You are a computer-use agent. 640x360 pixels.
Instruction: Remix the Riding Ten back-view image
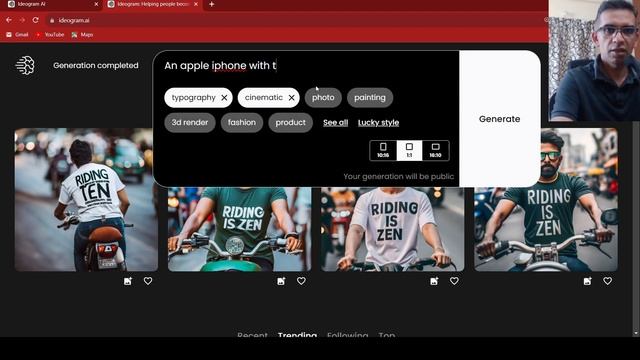(128, 281)
